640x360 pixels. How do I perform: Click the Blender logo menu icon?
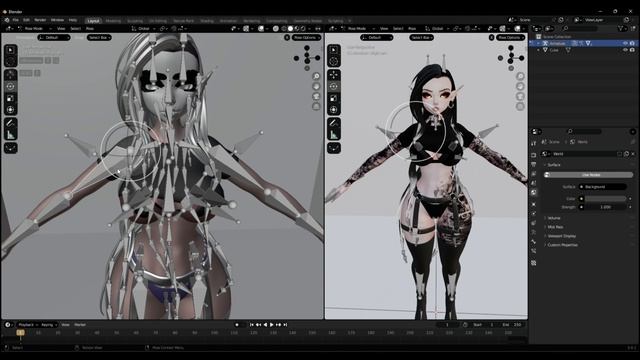(x=7, y=20)
